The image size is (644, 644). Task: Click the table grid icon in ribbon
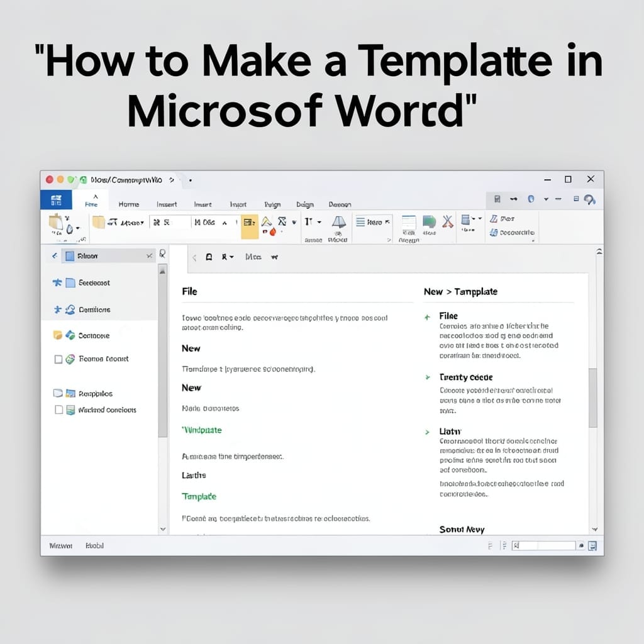[x=465, y=219]
